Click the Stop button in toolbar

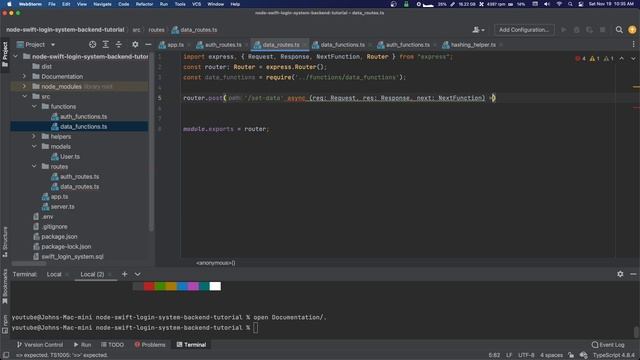pos(602,30)
